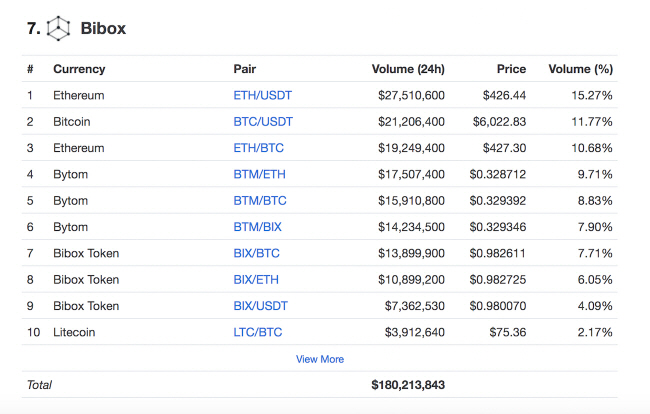Click the View More link

(320, 359)
